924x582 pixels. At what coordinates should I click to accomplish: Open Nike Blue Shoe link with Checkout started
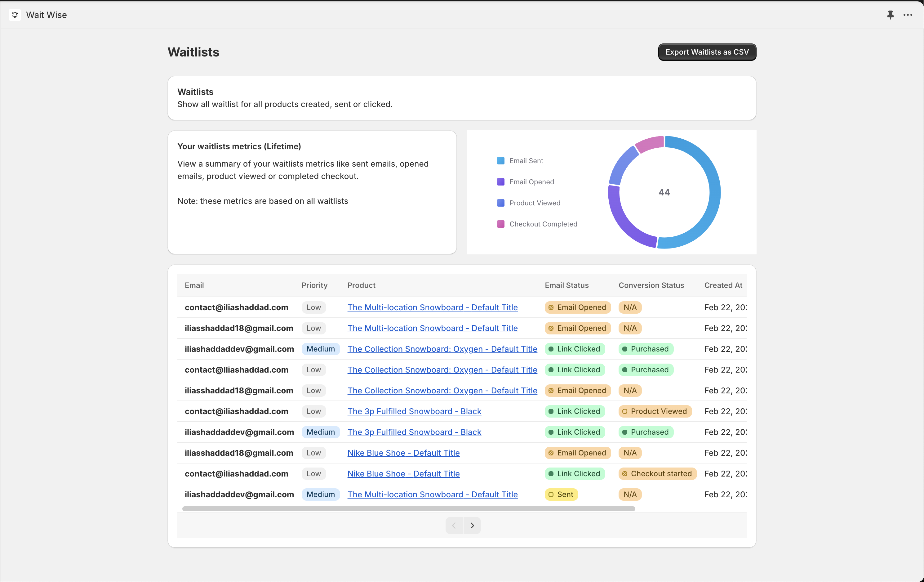[403, 473]
